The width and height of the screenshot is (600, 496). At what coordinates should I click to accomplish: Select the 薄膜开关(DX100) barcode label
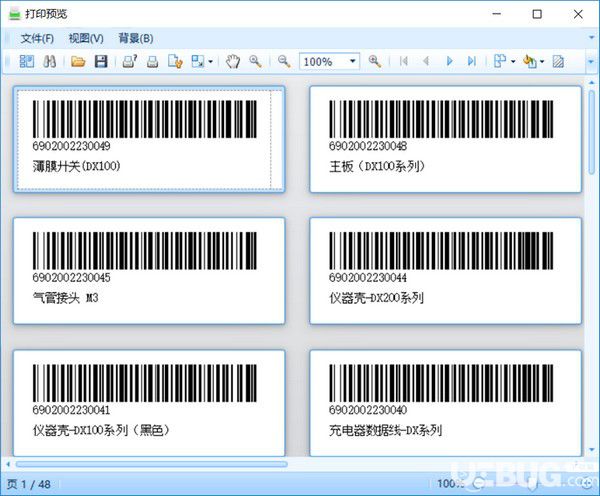click(x=149, y=139)
